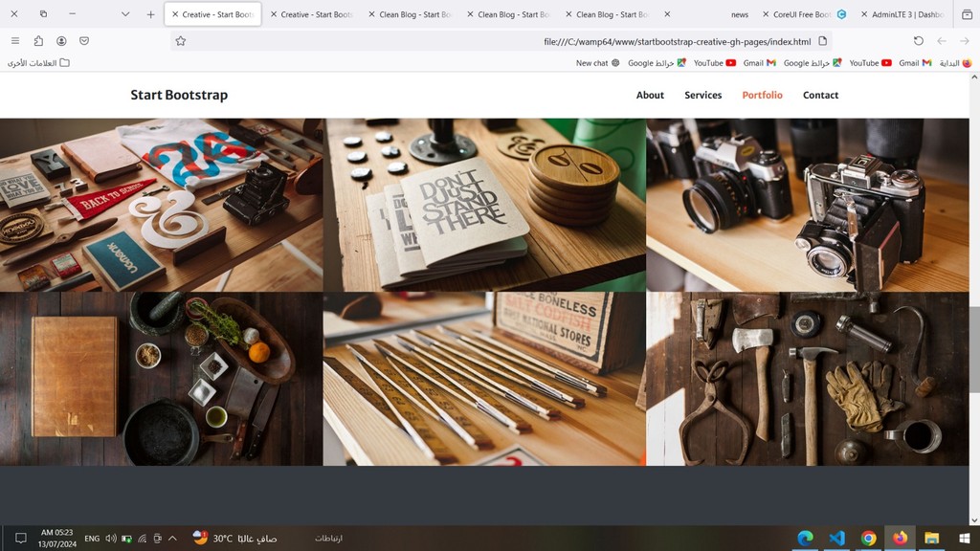Open Google خرائط bookmark beside New chat
The height and width of the screenshot is (551, 980).
pos(657,63)
